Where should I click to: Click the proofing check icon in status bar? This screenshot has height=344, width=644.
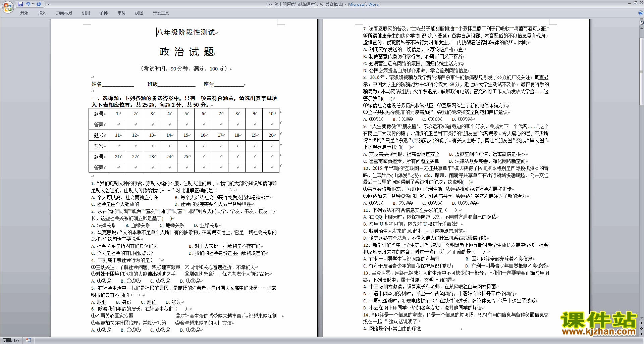point(28,340)
